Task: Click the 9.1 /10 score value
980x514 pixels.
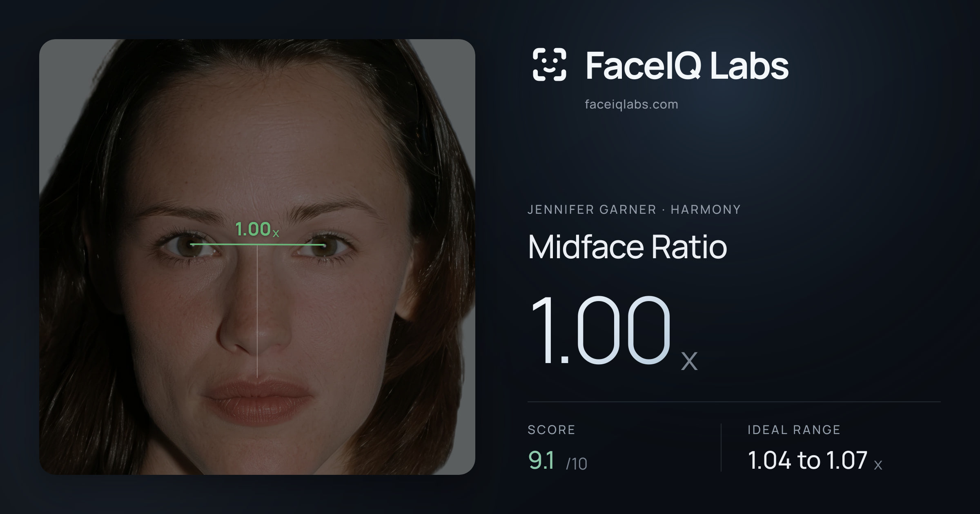Action: click(557, 461)
